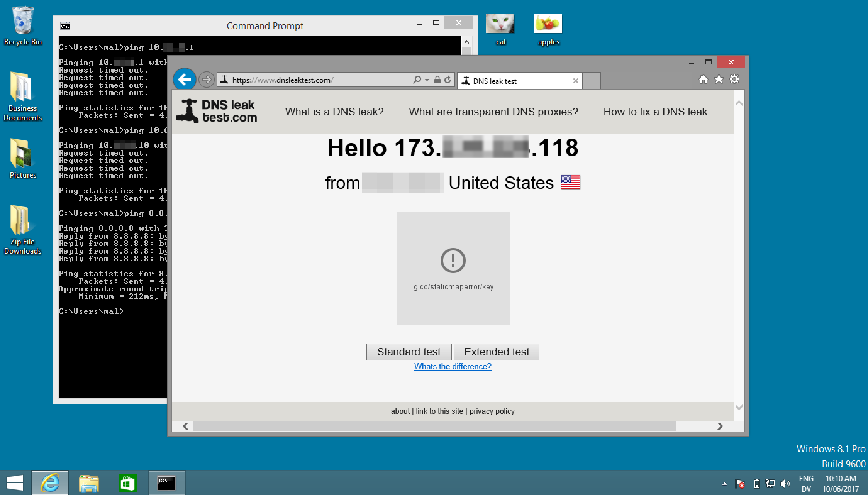The height and width of the screenshot is (495, 868).
Task: Open the 'Whats the difference?' link
Action: [x=452, y=366]
